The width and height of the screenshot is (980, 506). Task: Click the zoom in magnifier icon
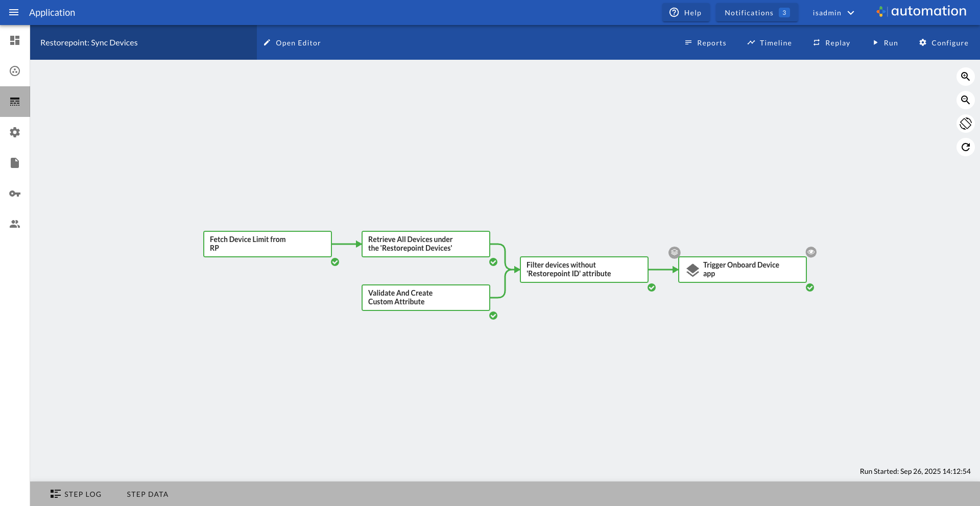pos(965,77)
